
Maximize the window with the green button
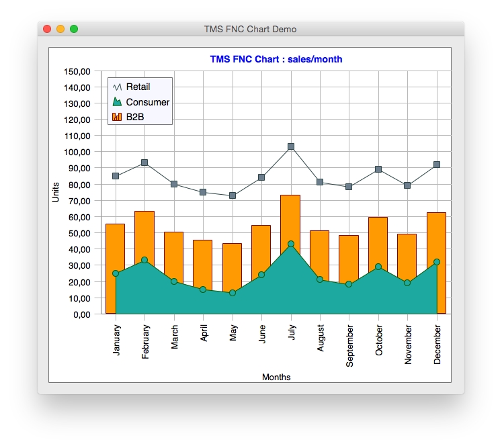click(74, 29)
